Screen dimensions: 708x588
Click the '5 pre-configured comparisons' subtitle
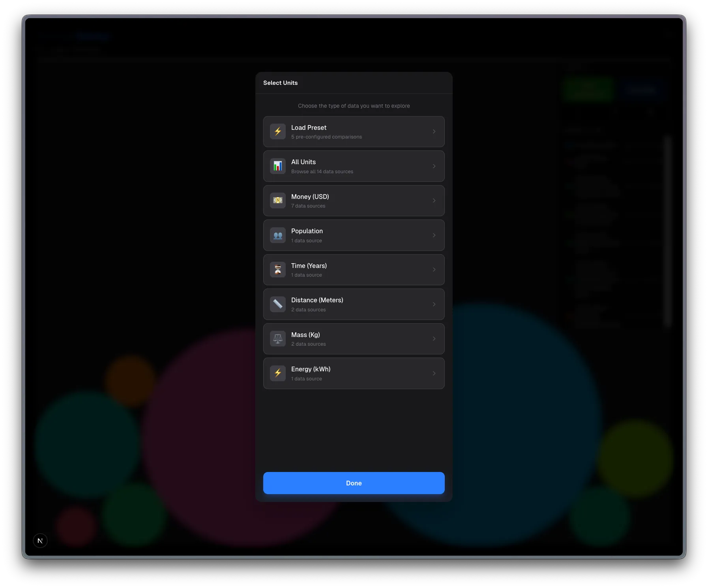click(x=326, y=137)
